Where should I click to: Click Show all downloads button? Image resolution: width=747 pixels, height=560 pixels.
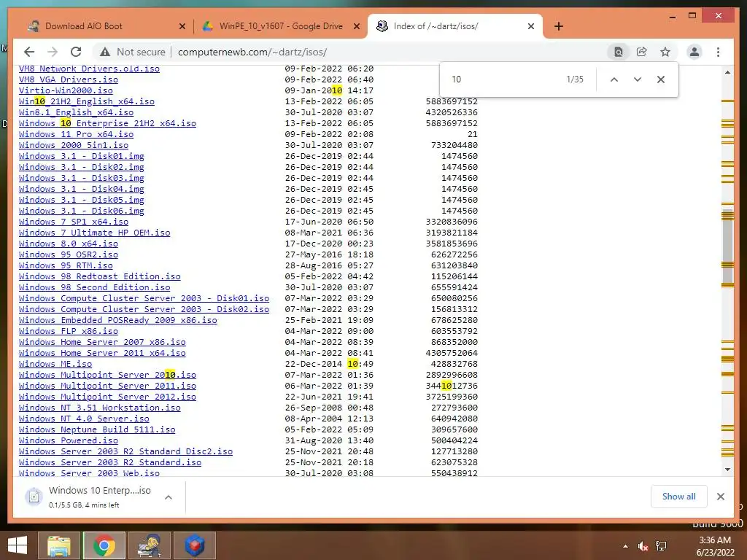point(679,497)
